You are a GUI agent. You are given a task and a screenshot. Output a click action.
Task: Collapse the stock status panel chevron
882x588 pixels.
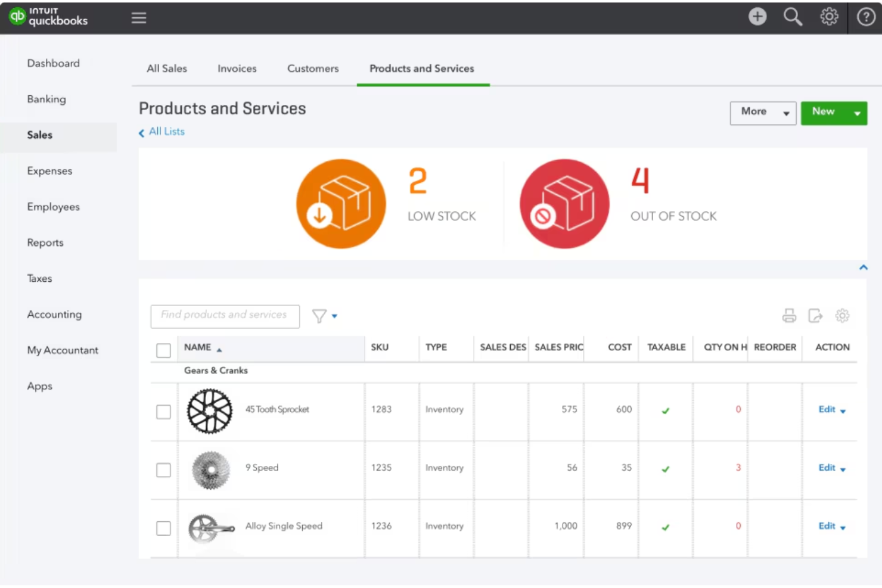click(863, 267)
